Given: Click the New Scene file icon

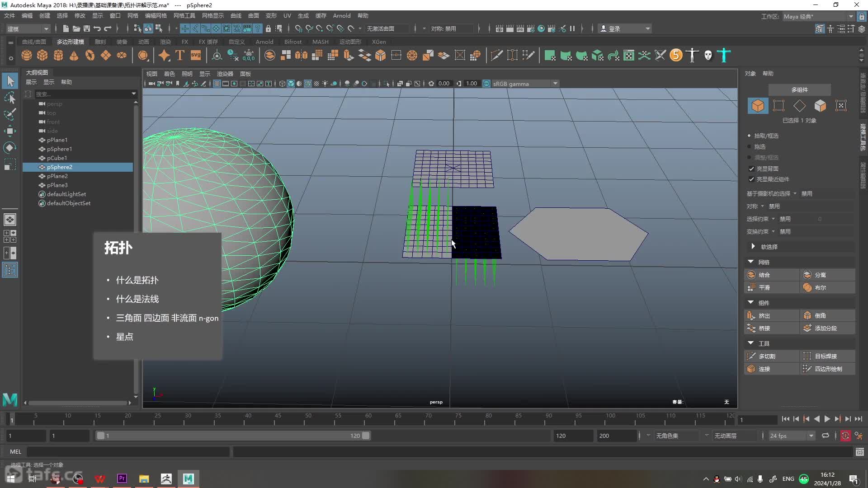Looking at the screenshot, I should pyautogui.click(x=66, y=28).
